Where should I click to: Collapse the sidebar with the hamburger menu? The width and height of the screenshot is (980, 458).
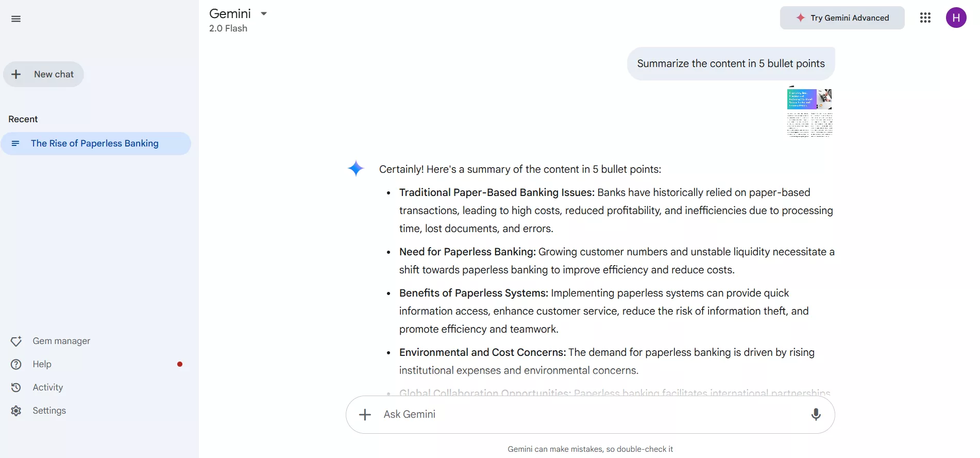point(16,19)
